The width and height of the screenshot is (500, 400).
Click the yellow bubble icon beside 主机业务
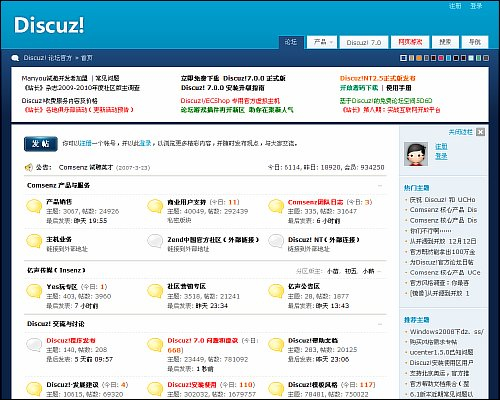tap(34, 241)
